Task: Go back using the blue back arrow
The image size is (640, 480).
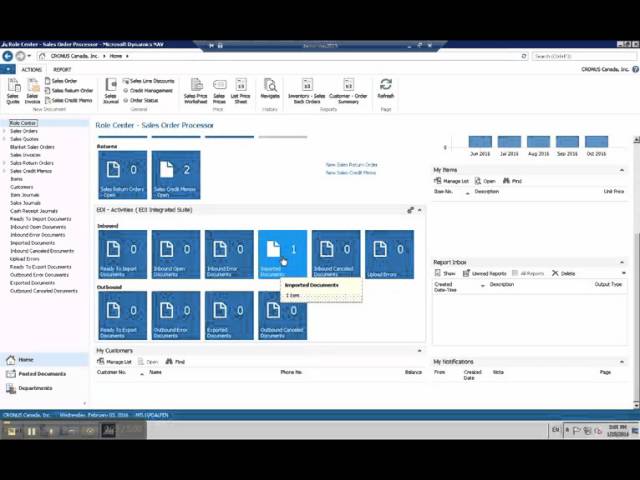Action: pyautogui.click(x=8, y=56)
